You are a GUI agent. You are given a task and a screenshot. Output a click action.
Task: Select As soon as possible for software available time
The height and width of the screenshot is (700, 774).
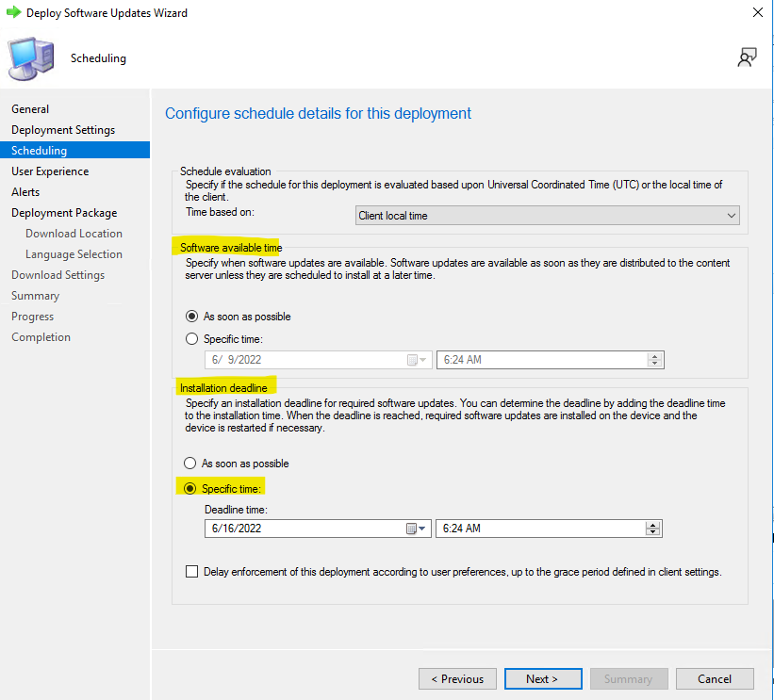pos(192,317)
